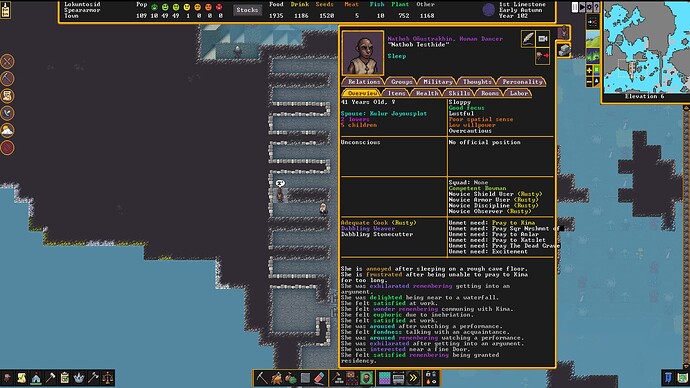Viewport: 690px width, 388px height.
Task: Select the mining pickaxe tool
Action: click(x=261, y=378)
